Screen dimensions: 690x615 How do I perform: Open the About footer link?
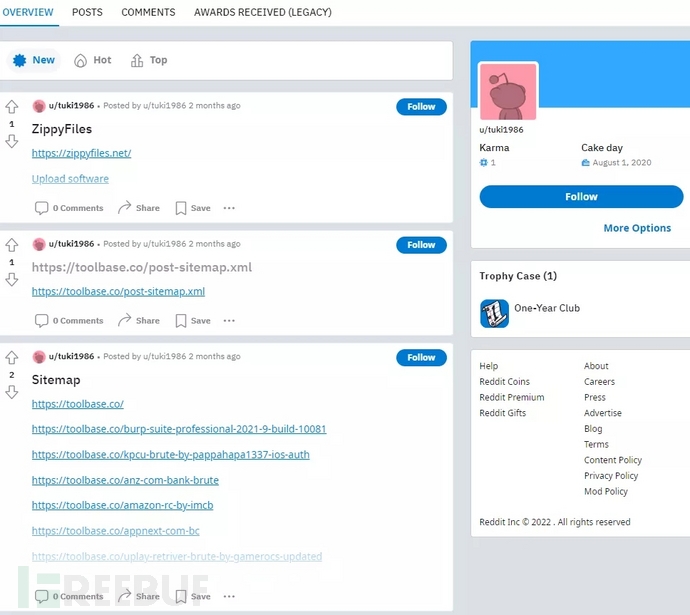click(x=596, y=366)
